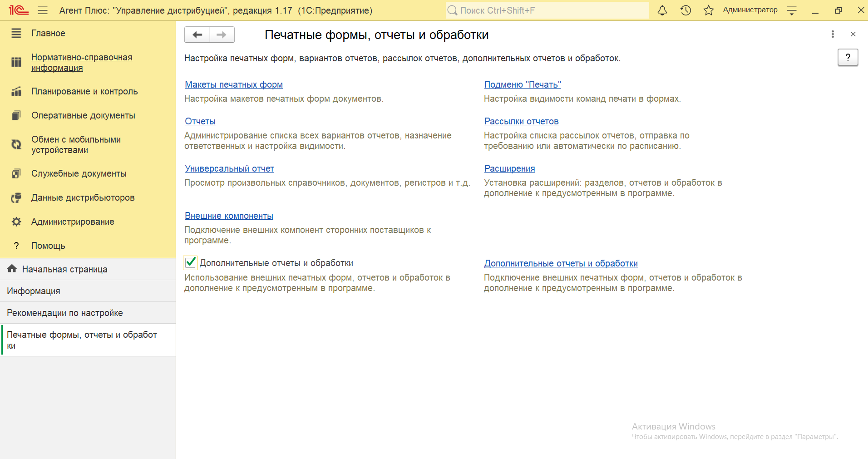Click text Настройка макетов печатных форм документов
The width and height of the screenshot is (868, 459).
pyautogui.click(x=284, y=99)
